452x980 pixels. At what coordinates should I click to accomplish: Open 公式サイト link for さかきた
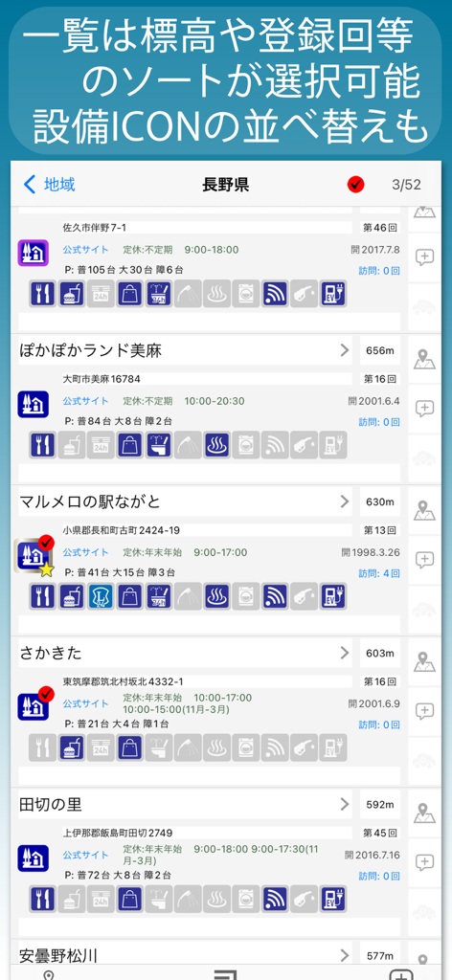click(85, 703)
